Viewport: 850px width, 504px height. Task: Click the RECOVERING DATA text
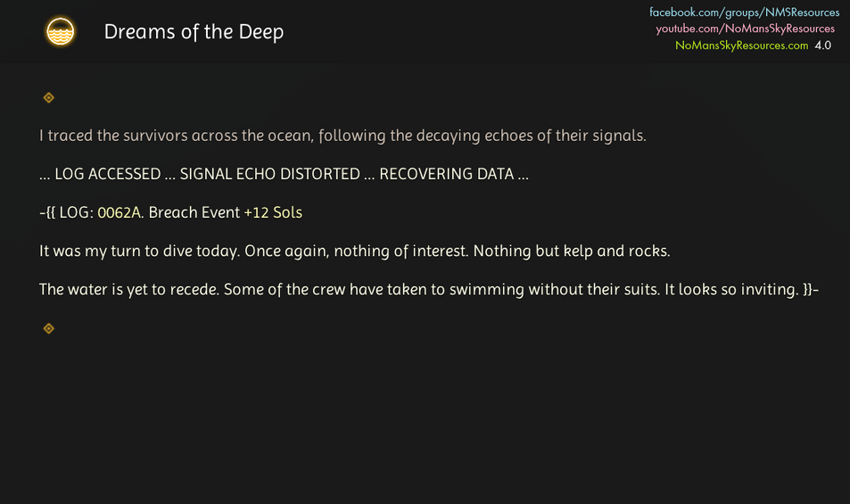click(447, 174)
